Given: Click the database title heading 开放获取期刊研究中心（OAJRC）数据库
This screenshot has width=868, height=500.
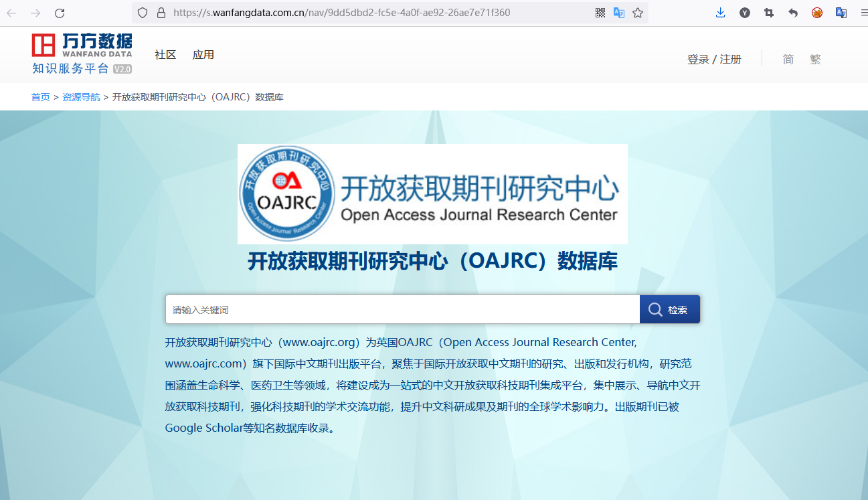Looking at the screenshot, I should tap(432, 261).
